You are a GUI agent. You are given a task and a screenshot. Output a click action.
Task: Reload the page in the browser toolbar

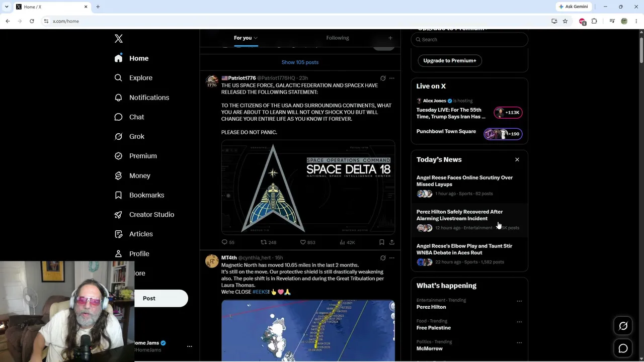[x=32, y=21]
